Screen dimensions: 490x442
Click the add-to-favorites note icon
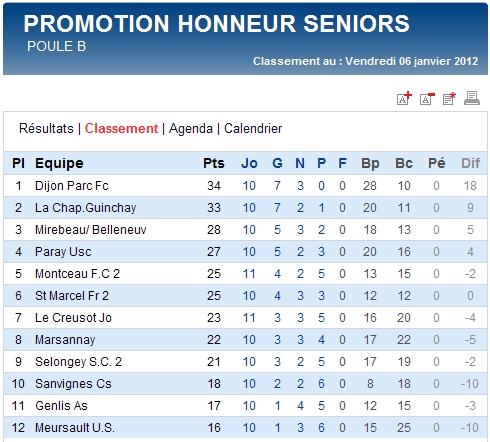(x=449, y=98)
